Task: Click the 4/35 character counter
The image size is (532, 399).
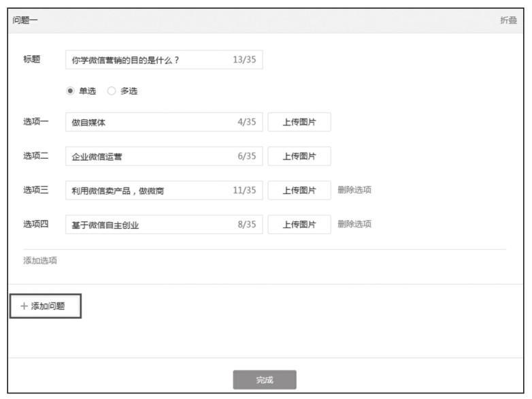Action: point(247,122)
